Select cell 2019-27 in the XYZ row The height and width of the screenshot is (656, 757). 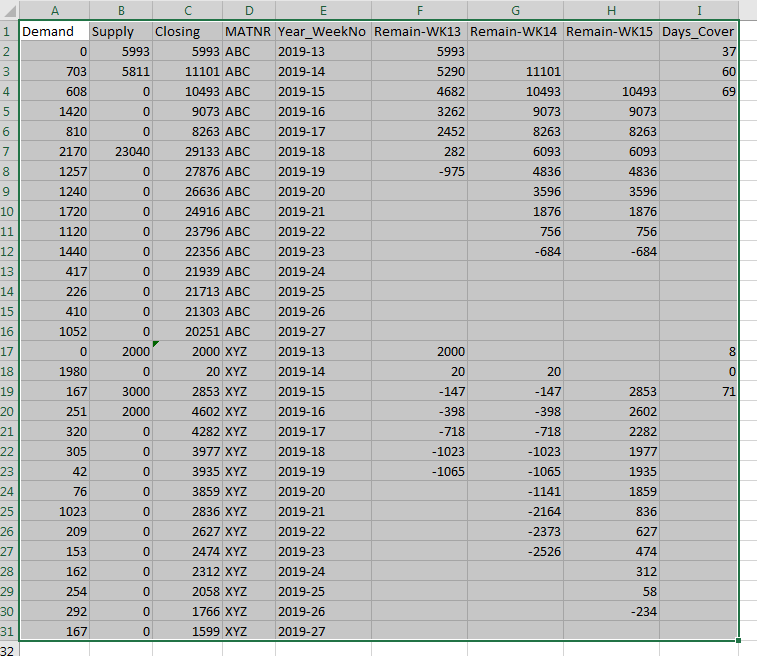click(x=323, y=631)
